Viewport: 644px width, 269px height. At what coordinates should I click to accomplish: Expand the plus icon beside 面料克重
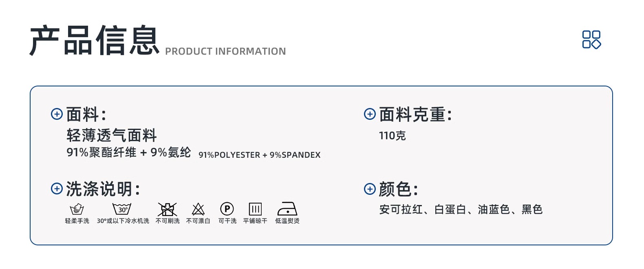[370, 114]
